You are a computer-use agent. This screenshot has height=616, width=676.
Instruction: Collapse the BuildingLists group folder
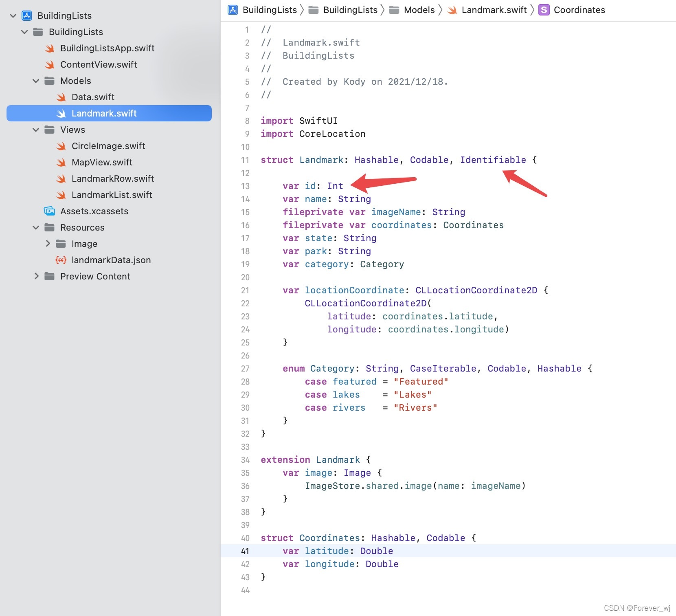[x=24, y=32]
